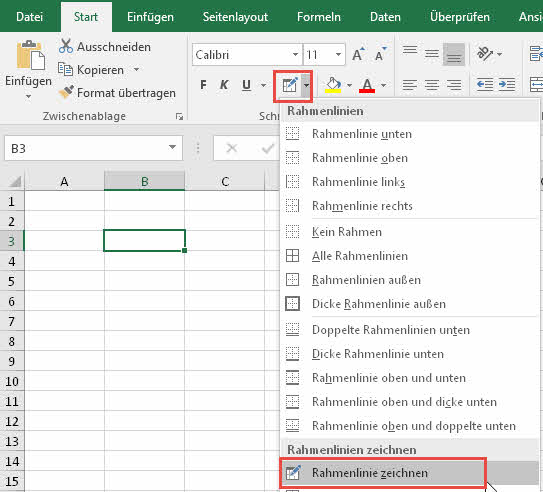The width and height of the screenshot is (543, 492).
Task: Click the Kopieren copy icon
Action: coord(65,70)
